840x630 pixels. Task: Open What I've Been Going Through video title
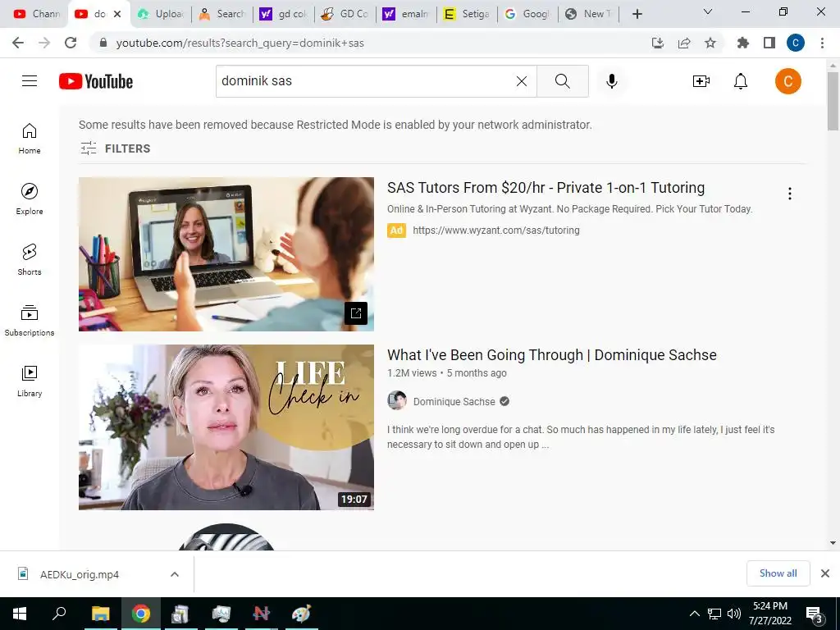click(552, 354)
